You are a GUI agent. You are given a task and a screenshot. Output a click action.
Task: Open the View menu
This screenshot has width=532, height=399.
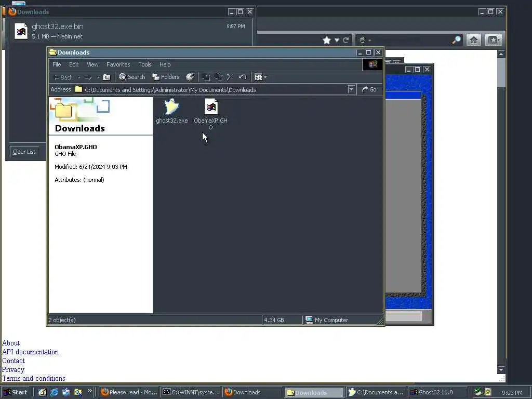[92, 64]
